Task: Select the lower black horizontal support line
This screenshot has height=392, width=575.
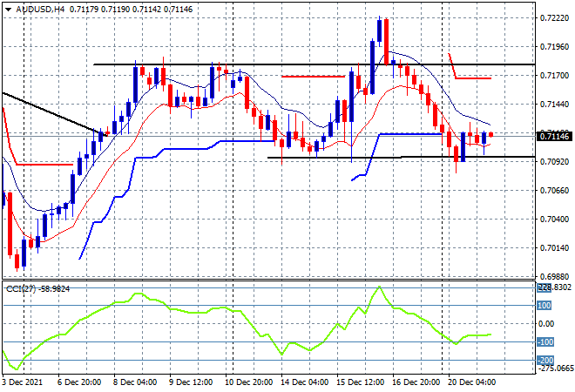Action: [x=401, y=158]
